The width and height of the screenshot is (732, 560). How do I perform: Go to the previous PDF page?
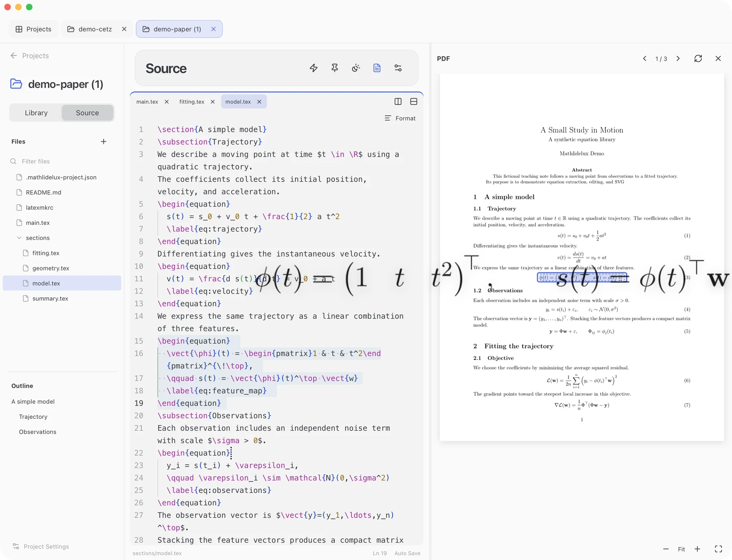tap(645, 59)
